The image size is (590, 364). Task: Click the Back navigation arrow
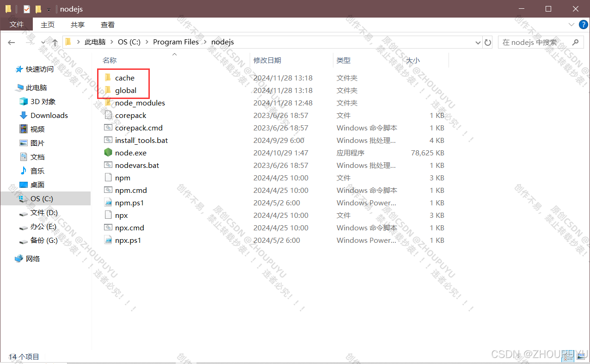coord(12,42)
